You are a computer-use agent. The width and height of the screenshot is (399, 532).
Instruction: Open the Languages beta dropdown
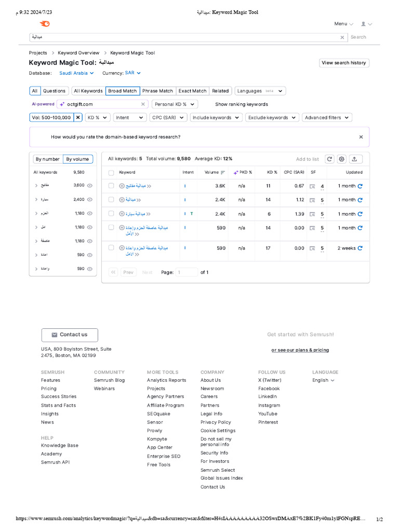pyautogui.click(x=260, y=91)
